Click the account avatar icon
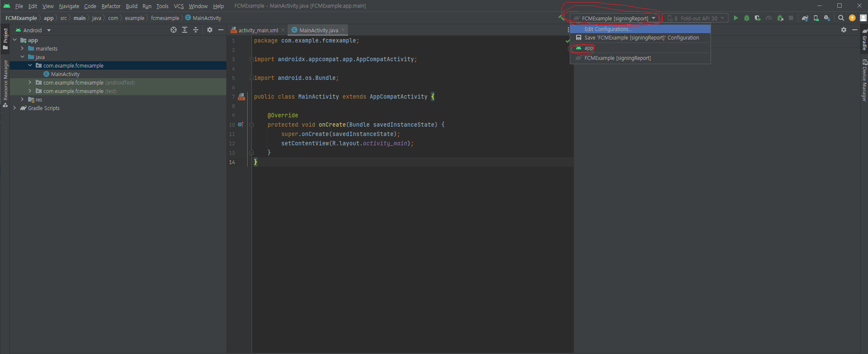868x354 pixels. point(863,18)
